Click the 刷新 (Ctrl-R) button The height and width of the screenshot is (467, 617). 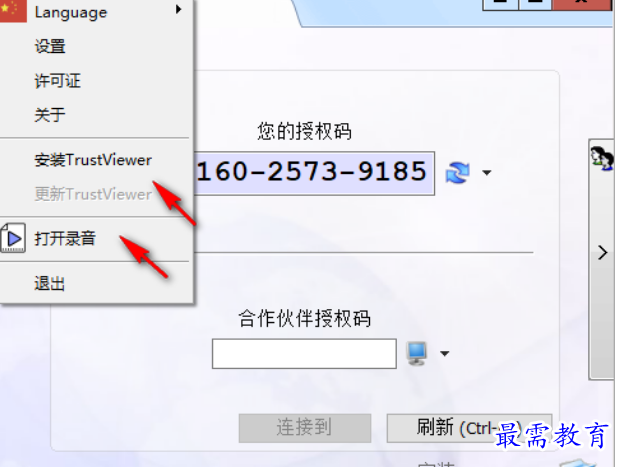469,428
